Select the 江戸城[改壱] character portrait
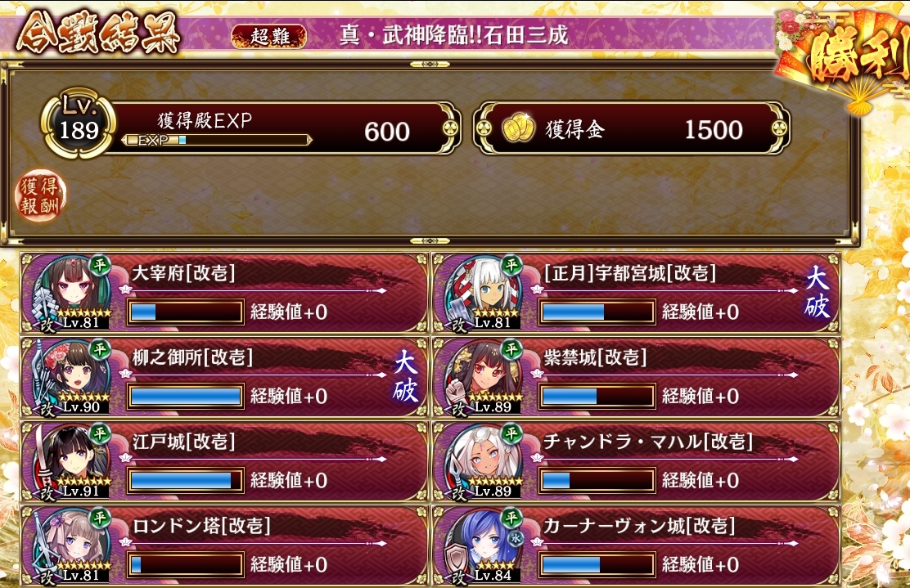Viewport: 910px width, 588px height. click(70, 461)
